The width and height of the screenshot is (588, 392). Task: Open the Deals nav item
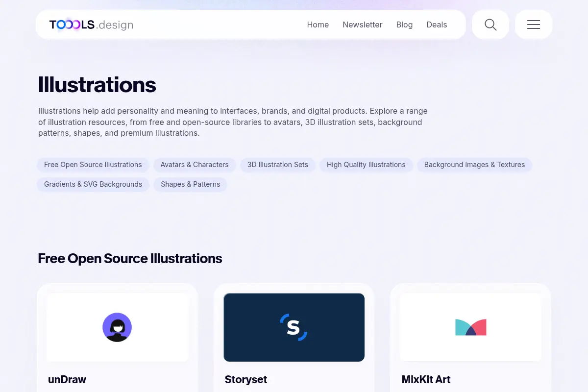pos(437,24)
